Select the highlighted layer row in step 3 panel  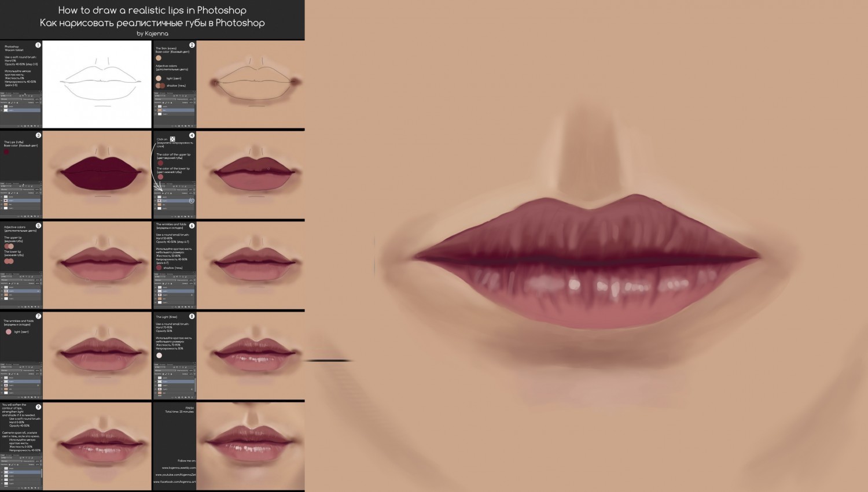21,201
